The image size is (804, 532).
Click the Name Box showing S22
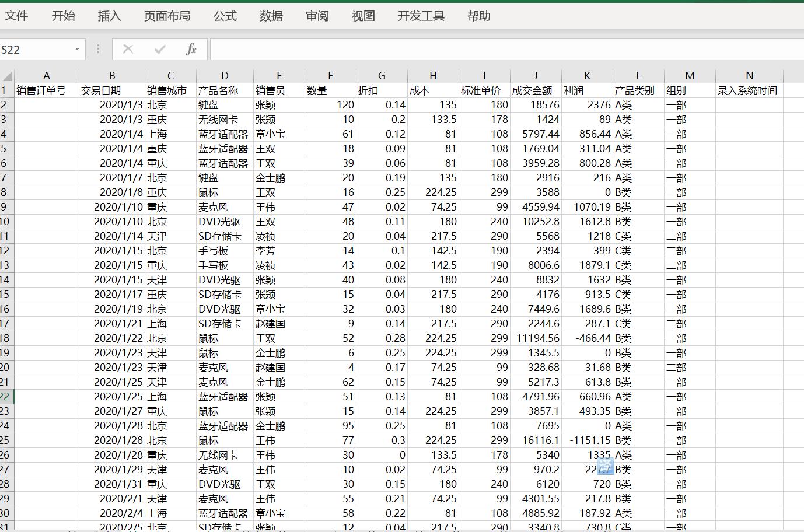[35, 50]
